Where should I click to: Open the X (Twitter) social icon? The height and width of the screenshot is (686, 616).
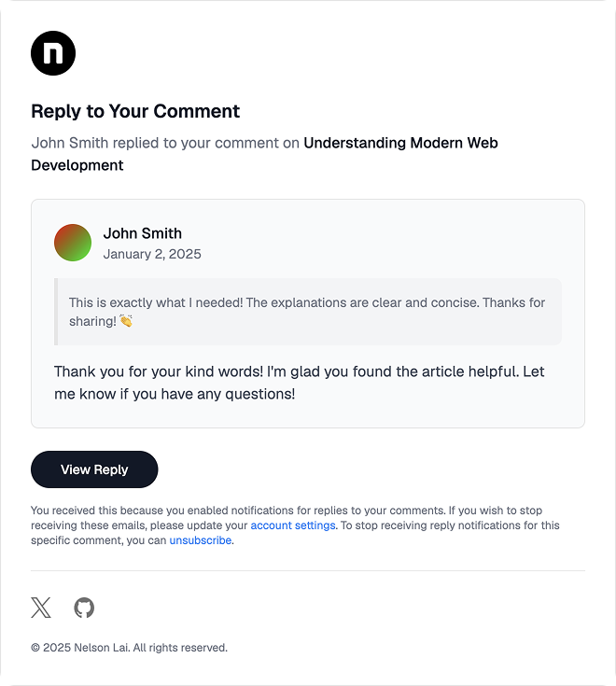pyautogui.click(x=41, y=608)
